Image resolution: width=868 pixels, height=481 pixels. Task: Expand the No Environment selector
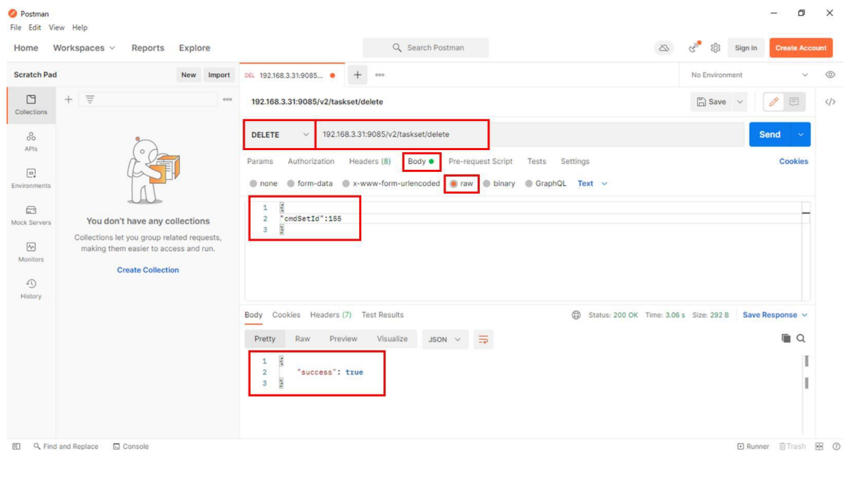tap(749, 75)
